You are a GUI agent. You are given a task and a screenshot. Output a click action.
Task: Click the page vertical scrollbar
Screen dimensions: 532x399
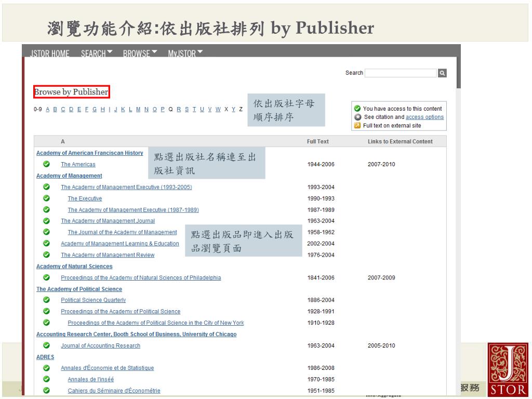pos(458,242)
